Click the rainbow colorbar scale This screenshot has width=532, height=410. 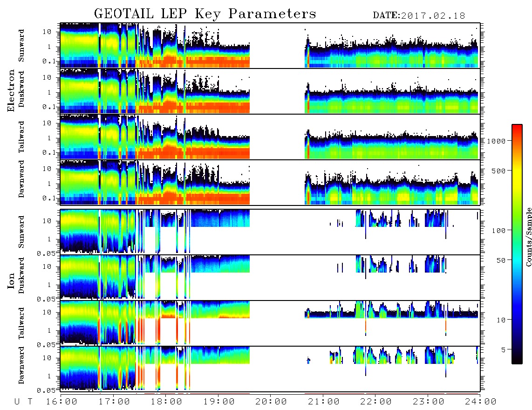[x=517, y=244]
